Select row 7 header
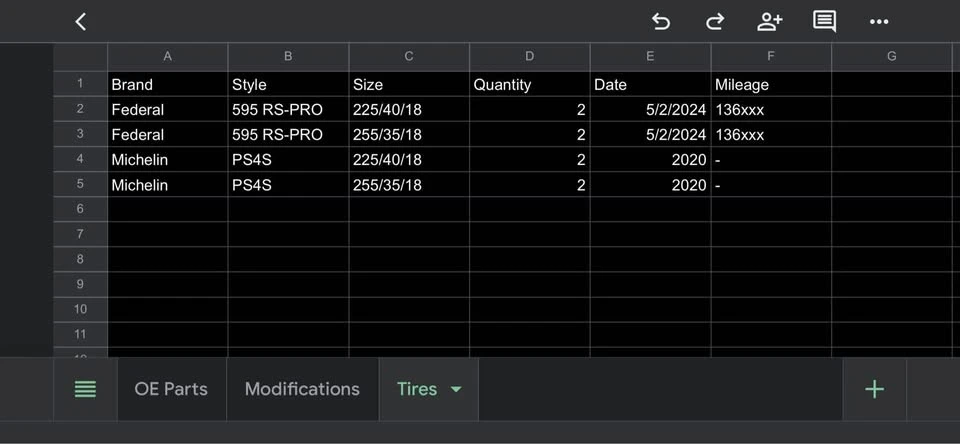 click(80, 235)
